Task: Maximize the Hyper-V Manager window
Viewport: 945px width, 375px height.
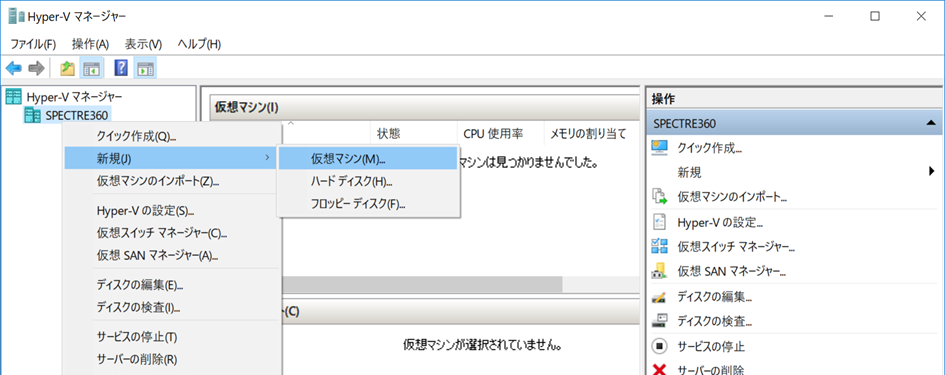Action: [874, 17]
